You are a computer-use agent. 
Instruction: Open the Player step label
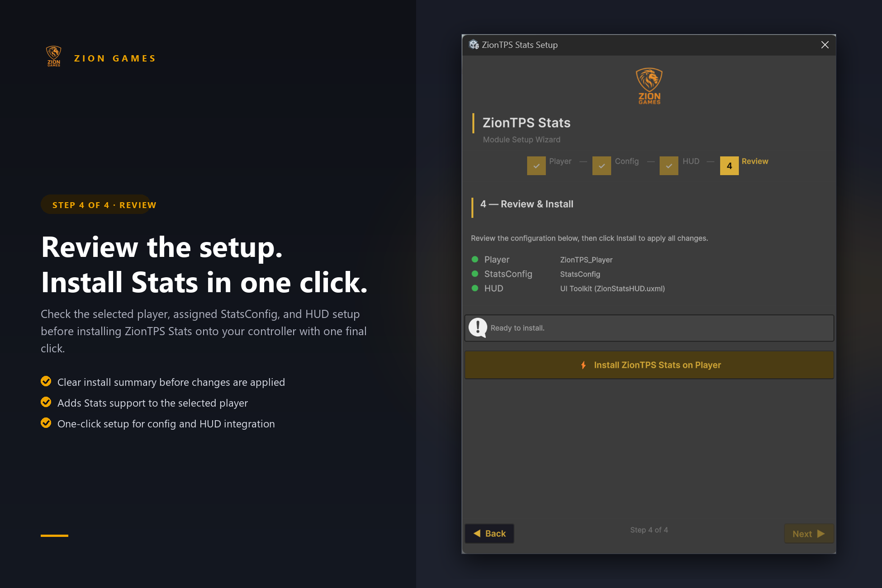[560, 161]
